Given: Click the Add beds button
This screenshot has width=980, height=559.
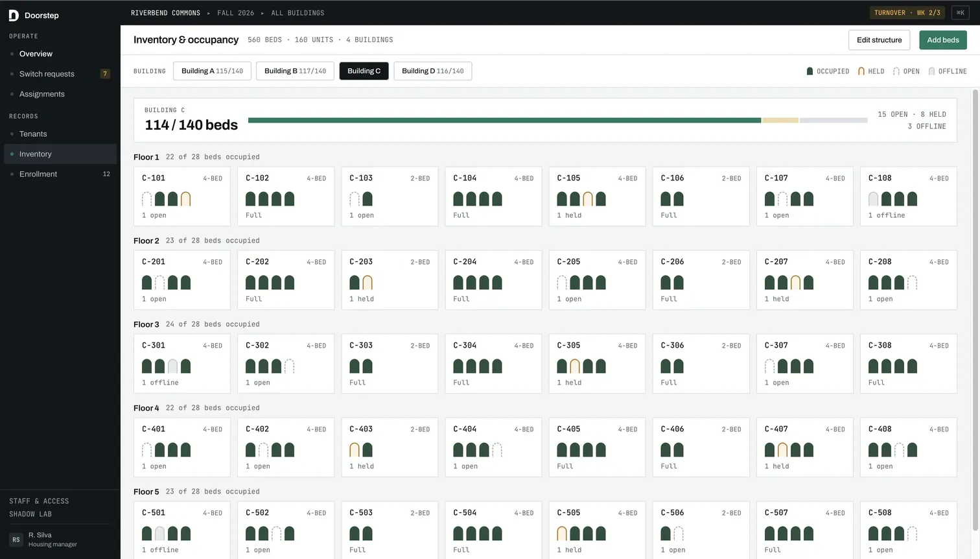Looking at the screenshot, I should click(x=943, y=40).
